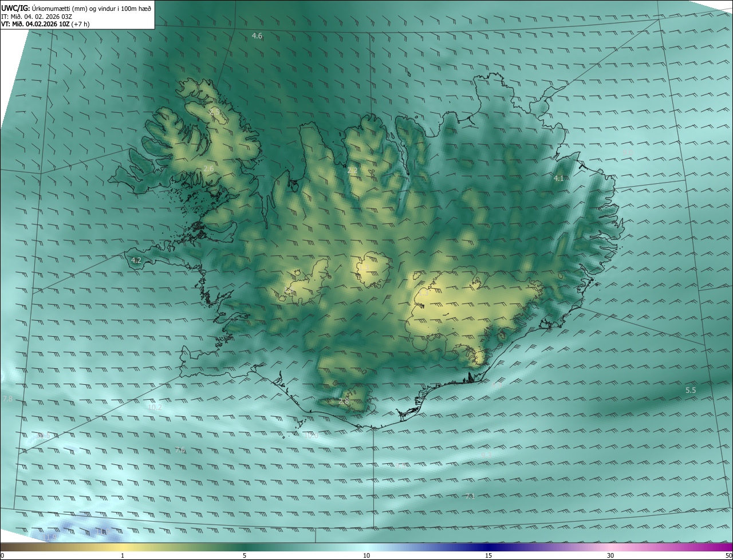Click the 5 tick on the color scale

245,555
